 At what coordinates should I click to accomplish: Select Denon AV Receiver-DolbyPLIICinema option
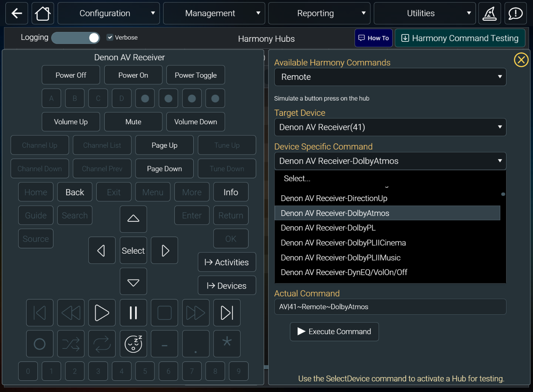(387, 243)
